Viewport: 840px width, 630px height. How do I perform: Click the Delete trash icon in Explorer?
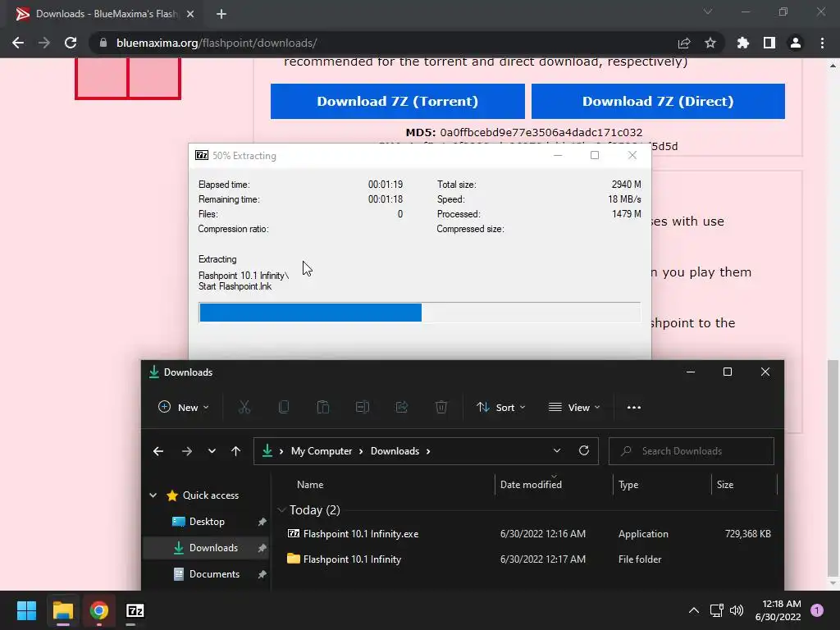pos(441,408)
